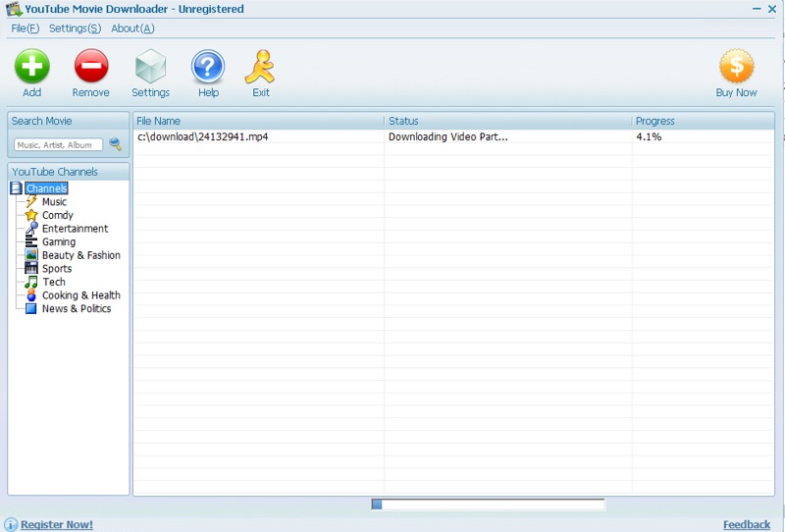Select the News & Politics channel
The height and width of the screenshot is (532, 785).
(77, 308)
